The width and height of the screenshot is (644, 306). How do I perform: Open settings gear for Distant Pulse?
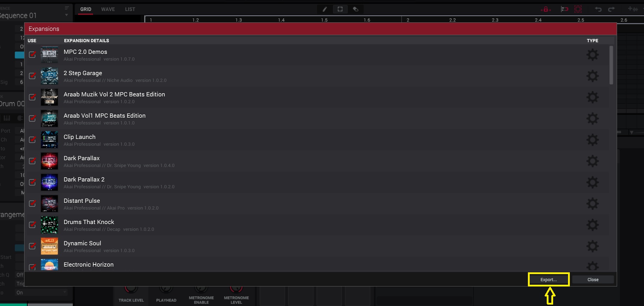pos(592,204)
